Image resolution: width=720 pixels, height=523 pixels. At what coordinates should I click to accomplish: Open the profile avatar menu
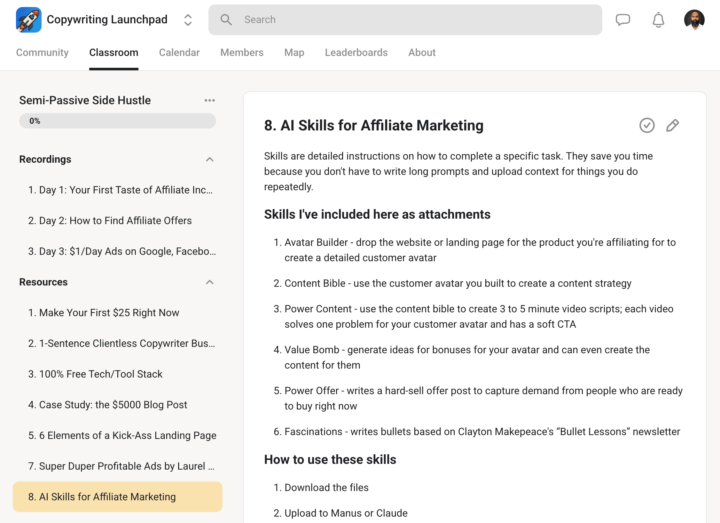tap(694, 20)
